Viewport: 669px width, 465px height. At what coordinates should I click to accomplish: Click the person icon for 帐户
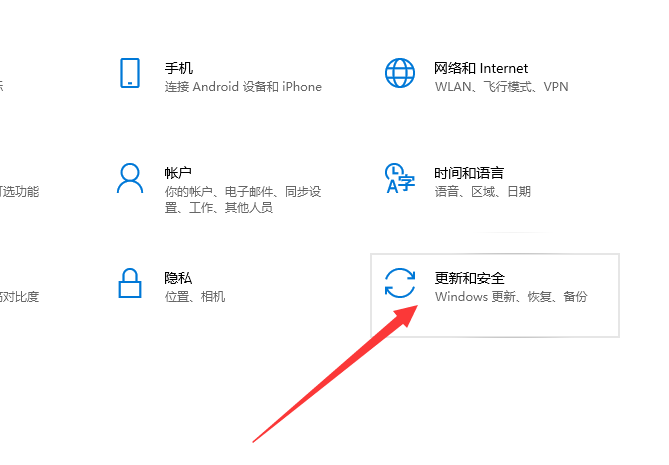(x=130, y=178)
